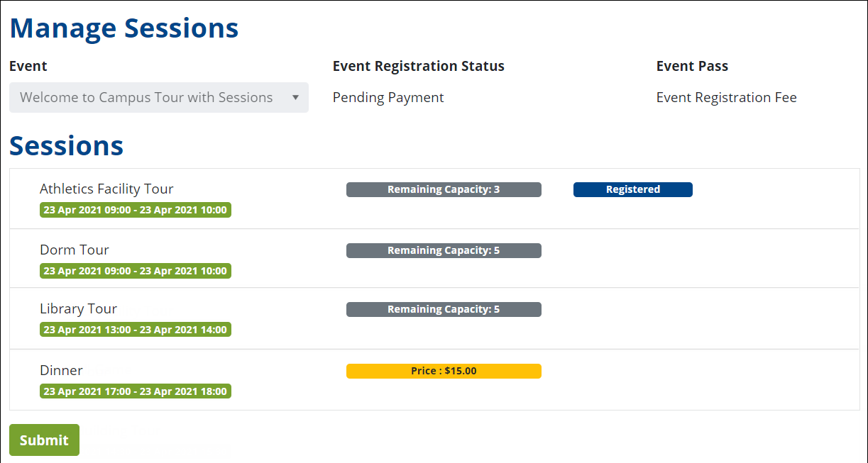The image size is (868, 463).
Task: Click Remaining Capacity 5 for Library Tour
Action: coord(444,309)
